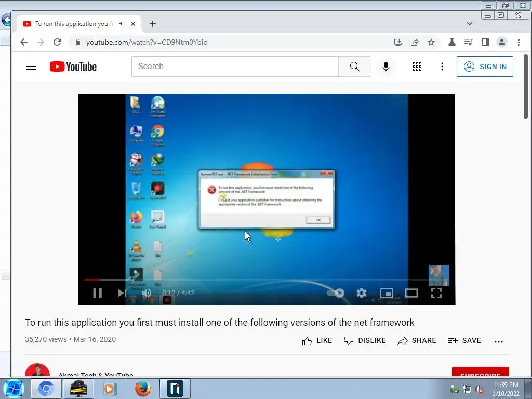Viewport: 532px width, 399px height.
Task: Open video player settings gear
Action: tap(362, 293)
